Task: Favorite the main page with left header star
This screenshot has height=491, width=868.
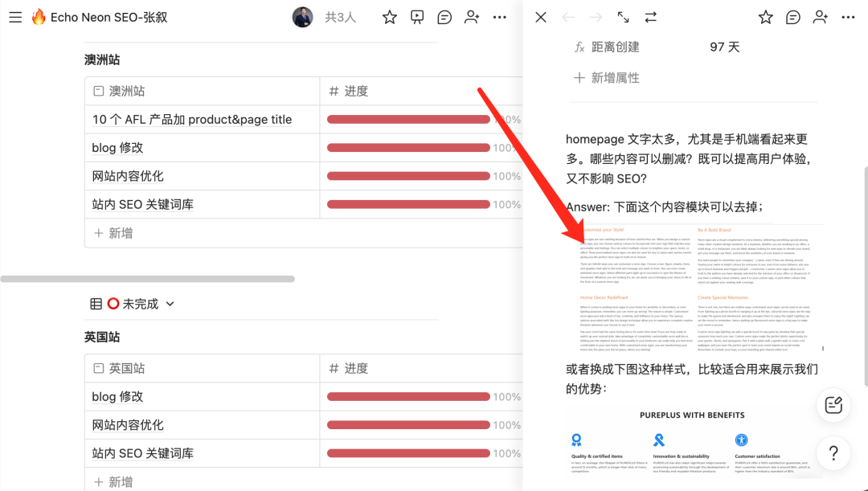Action: point(389,17)
